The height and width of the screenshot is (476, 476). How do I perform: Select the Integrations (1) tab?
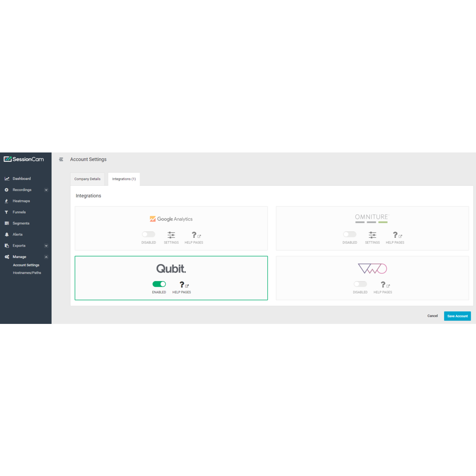point(124,179)
